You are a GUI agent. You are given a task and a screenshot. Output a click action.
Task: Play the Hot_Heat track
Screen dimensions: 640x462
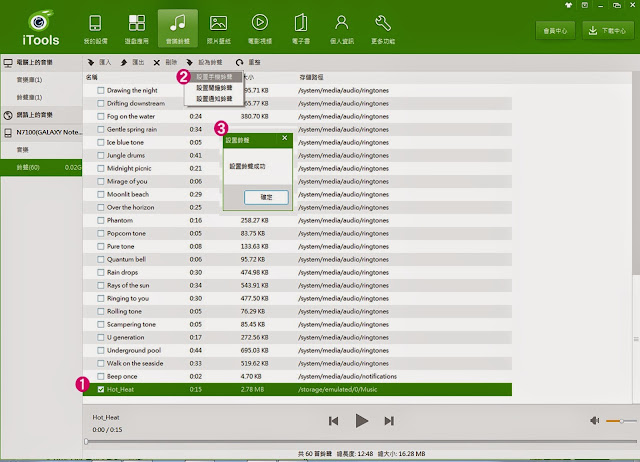coord(362,421)
